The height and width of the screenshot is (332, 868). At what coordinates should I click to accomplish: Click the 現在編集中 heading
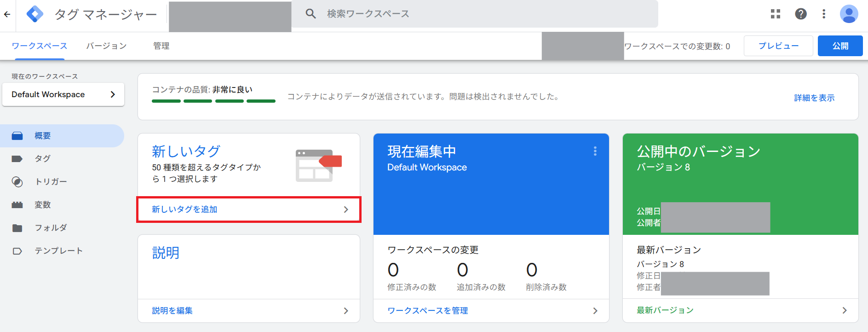[x=422, y=151]
